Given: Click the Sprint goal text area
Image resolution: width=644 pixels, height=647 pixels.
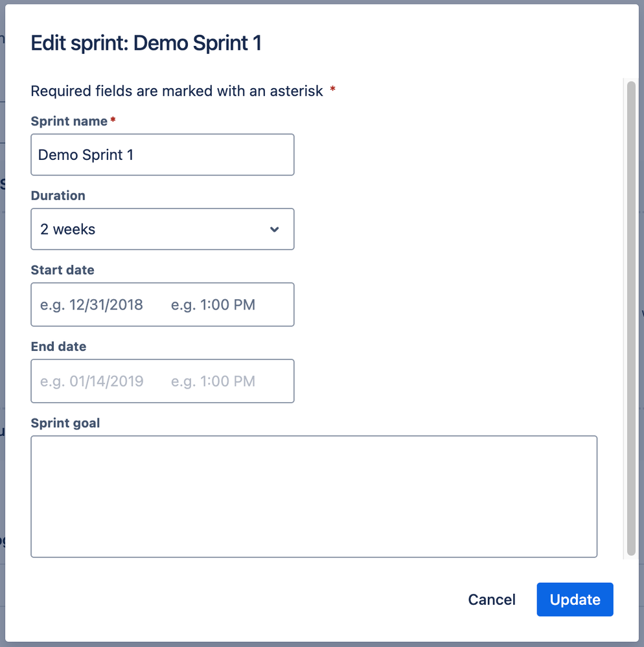Looking at the screenshot, I should pos(314,496).
